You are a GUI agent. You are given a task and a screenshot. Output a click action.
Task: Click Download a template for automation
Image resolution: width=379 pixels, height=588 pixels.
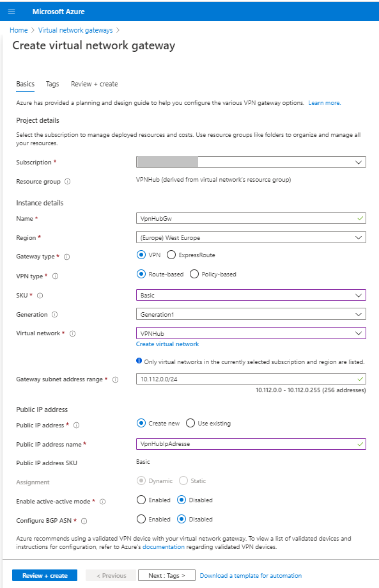251,575
